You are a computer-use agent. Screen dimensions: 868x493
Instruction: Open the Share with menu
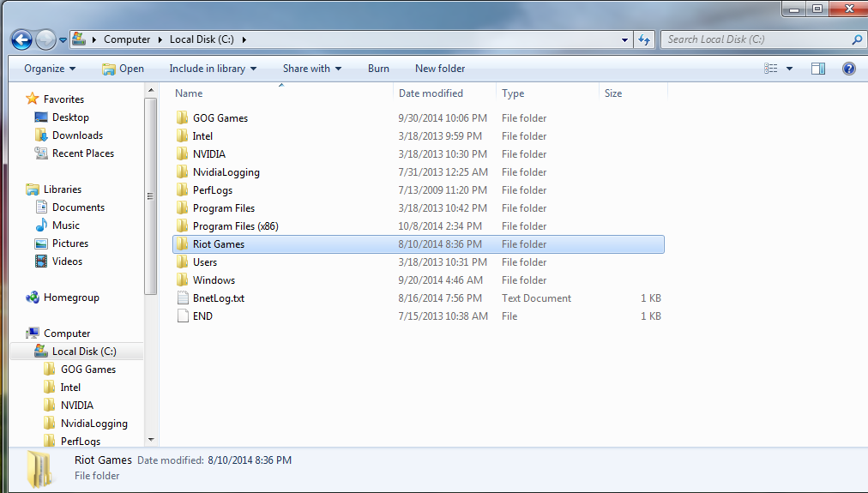(x=312, y=69)
